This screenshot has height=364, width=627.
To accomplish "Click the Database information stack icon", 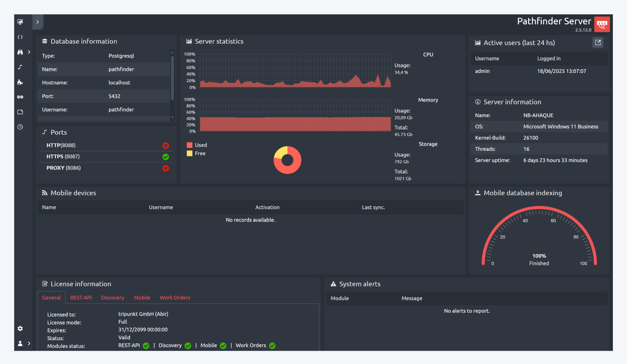I will (x=45, y=41).
